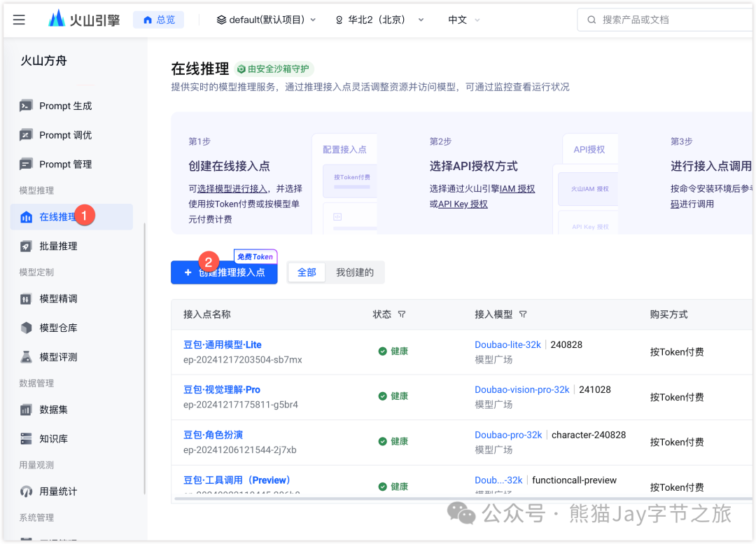Follow the IAM 授权 link
The width and height of the screenshot is (756, 544).
click(x=517, y=188)
